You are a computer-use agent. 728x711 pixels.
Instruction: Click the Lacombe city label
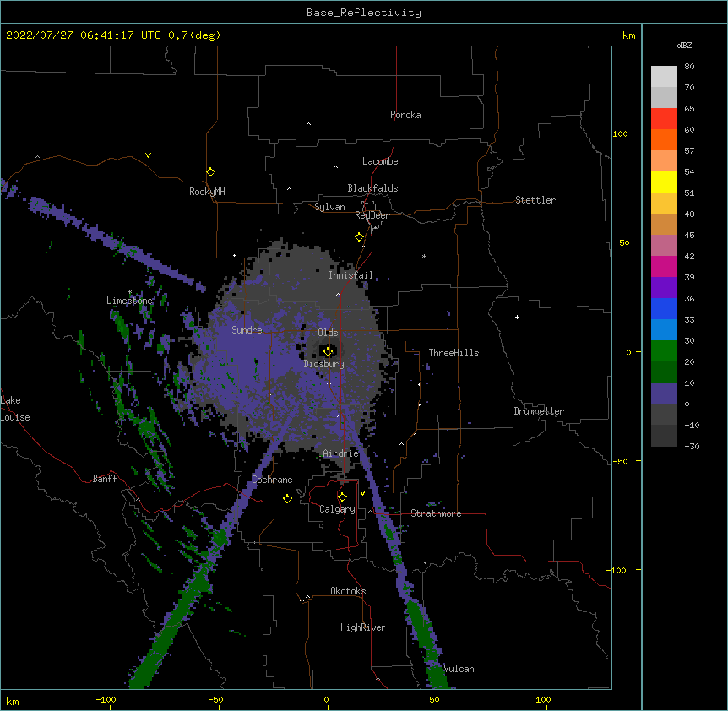[380, 161]
